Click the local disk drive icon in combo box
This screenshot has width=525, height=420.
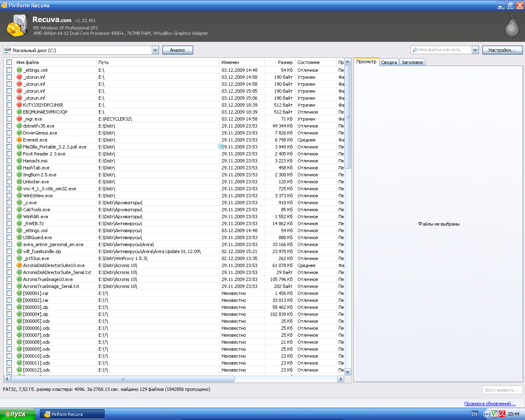[8, 50]
